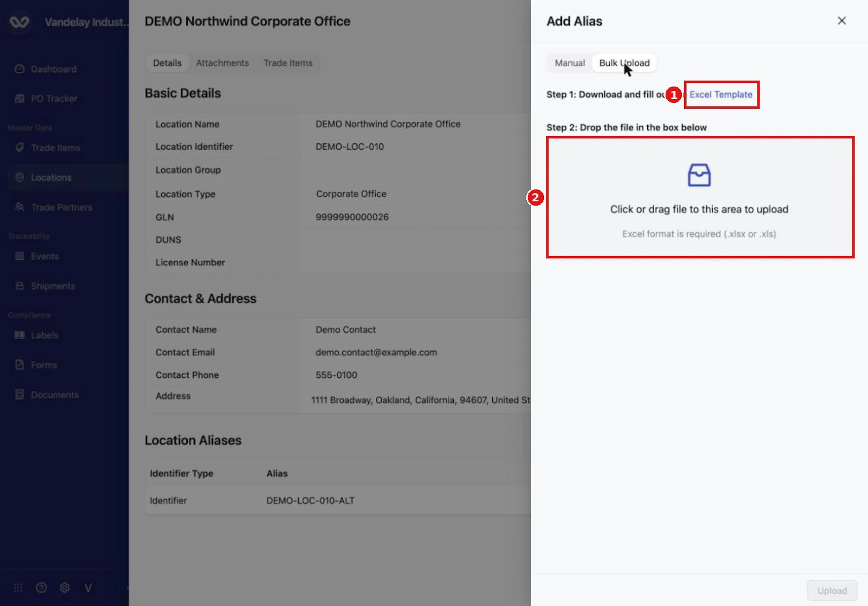This screenshot has height=606, width=868.
Task: Click the DEMO-LOC-010-ALT alias value
Action: pyautogui.click(x=310, y=500)
